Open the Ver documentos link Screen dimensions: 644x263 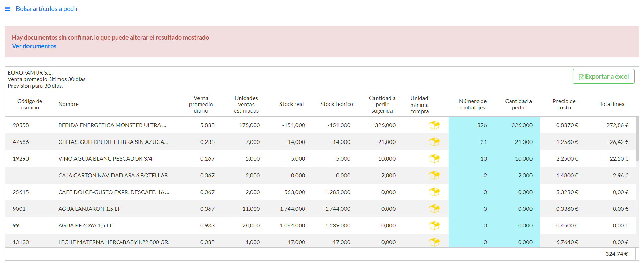[34, 46]
